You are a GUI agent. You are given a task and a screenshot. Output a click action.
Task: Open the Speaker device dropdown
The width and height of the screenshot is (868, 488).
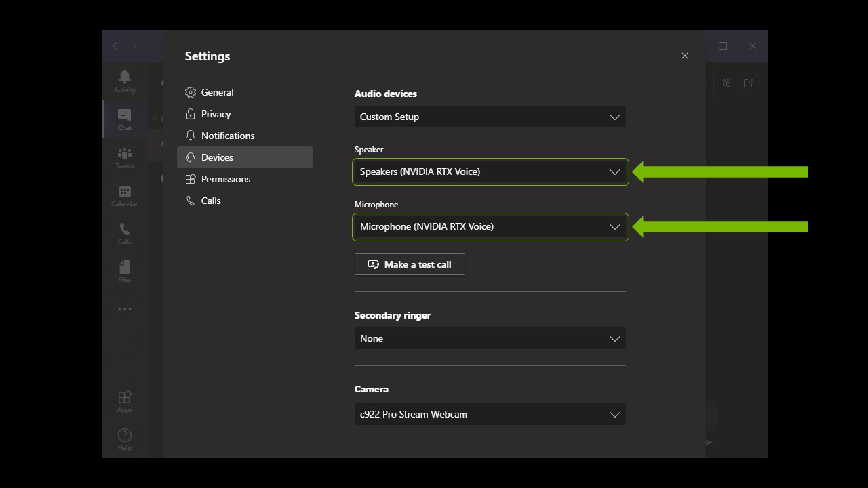pyautogui.click(x=490, y=171)
